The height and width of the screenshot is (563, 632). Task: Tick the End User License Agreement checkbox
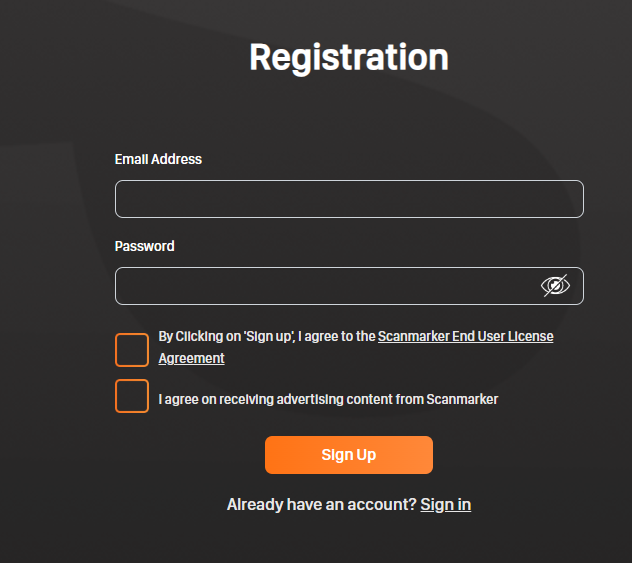click(132, 350)
